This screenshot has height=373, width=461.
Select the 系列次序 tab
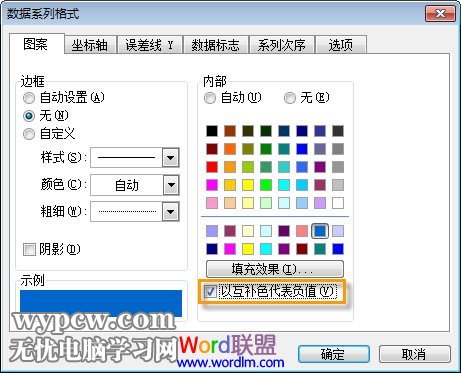coord(282,45)
